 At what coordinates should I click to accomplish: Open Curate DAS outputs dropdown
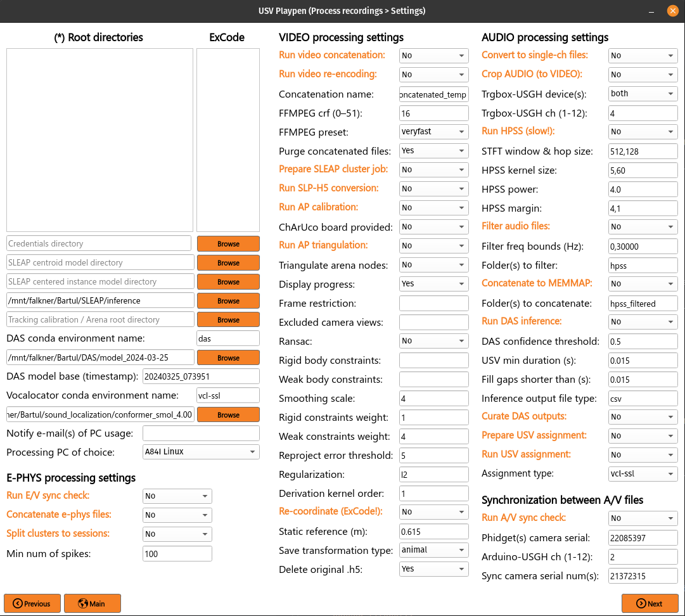[x=643, y=417]
